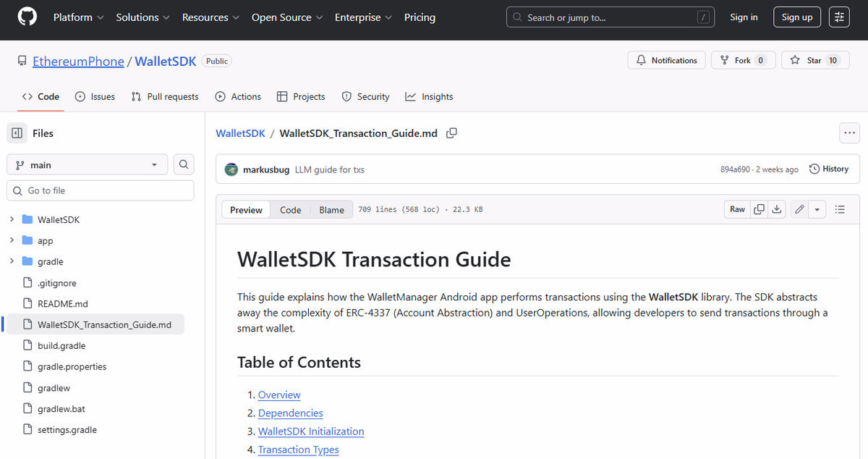This screenshot has width=868, height=459.
Task: Open the main branch dropdown
Action: tap(88, 165)
